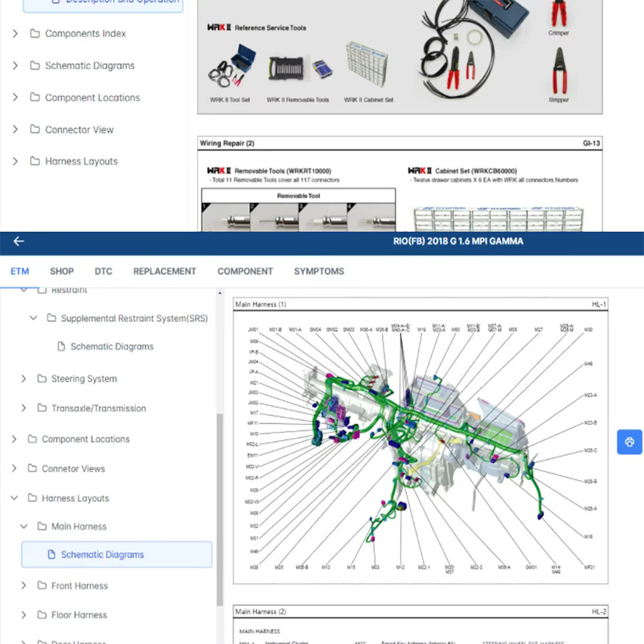This screenshot has width=644, height=644.
Task: Expand the Steering System chevron
Action: (x=24, y=379)
